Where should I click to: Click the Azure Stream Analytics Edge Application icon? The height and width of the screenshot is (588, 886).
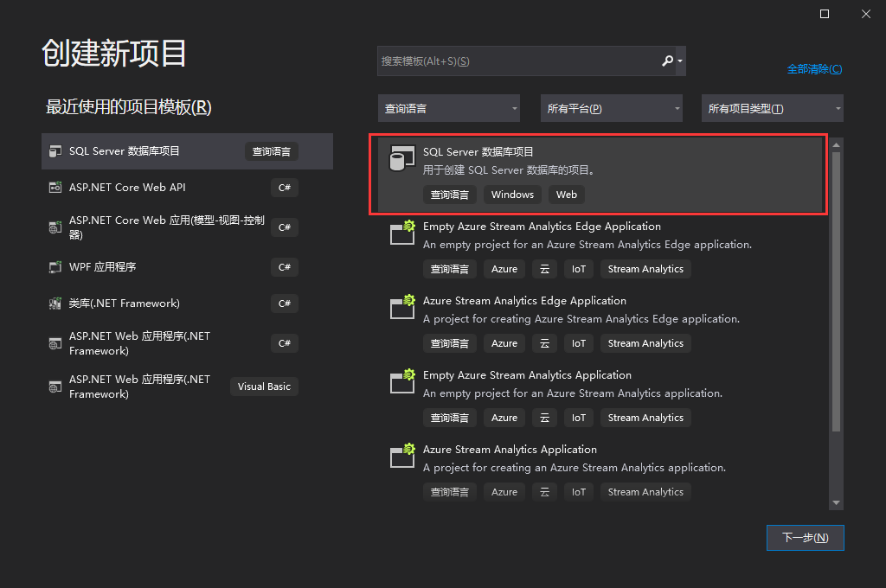coord(402,307)
